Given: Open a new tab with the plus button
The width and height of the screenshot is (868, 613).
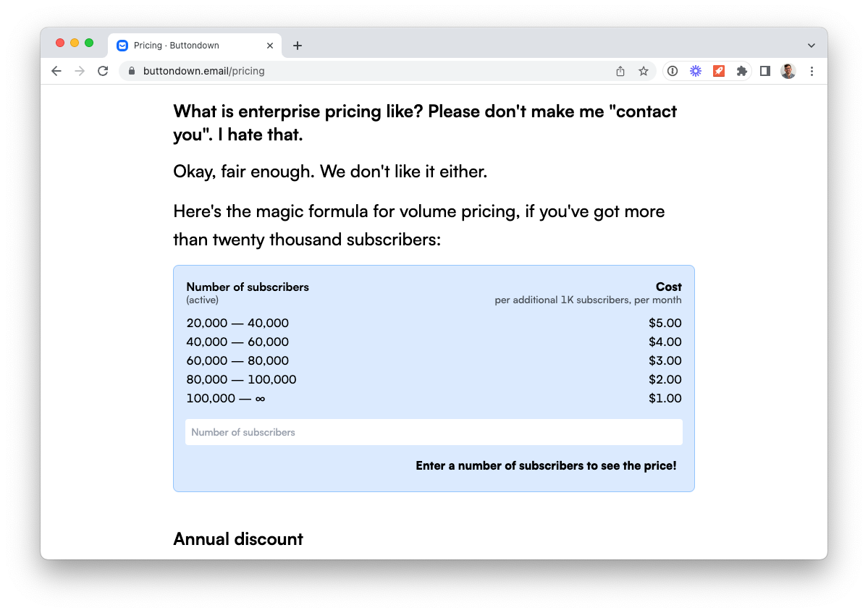Looking at the screenshot, I should click(x=297, y=45).
